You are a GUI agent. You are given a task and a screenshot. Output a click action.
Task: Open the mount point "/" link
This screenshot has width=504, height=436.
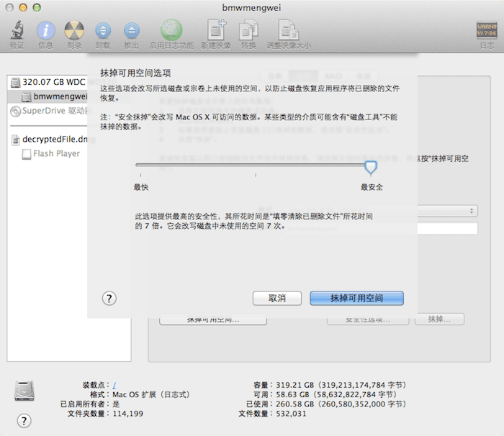(114, 385)
